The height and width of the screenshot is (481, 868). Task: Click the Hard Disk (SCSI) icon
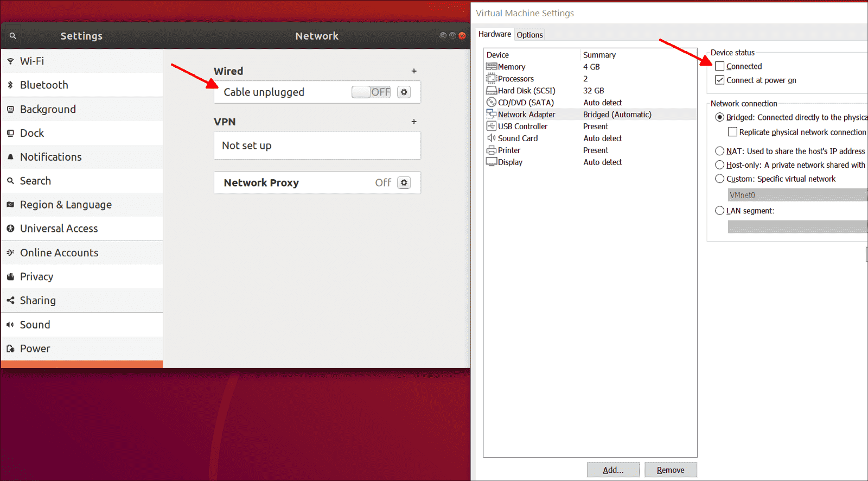492,91
